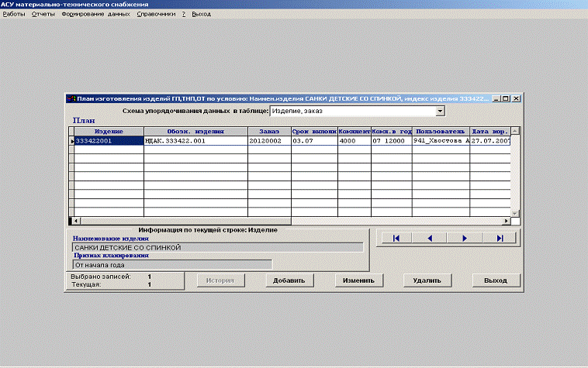Click the Заказ column header
Screen dimensions: 588x368
click(268, 131)
